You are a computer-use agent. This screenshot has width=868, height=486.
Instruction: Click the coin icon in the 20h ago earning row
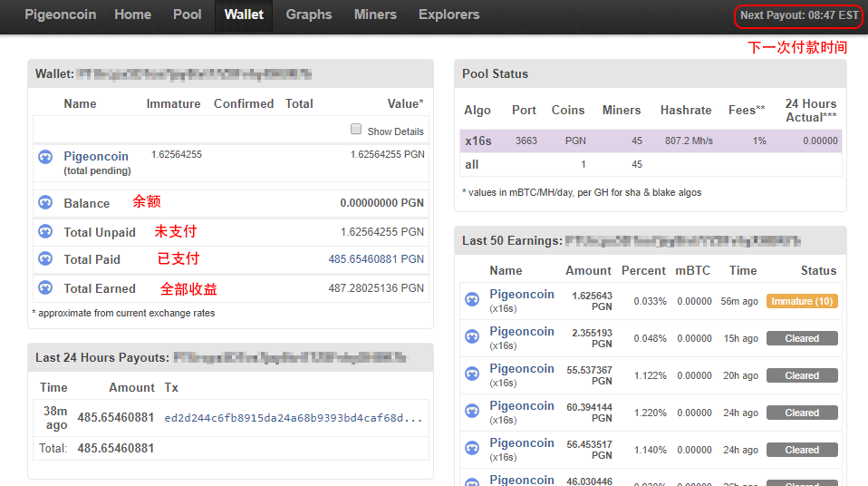click(x=472, y=374)
